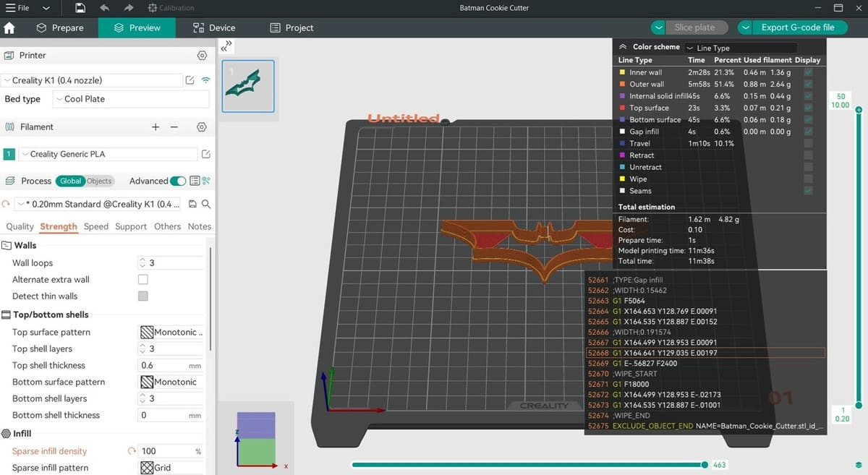Click the Sparse infill density field
Screen dimensions: 868x475
[x=171, y=451]
